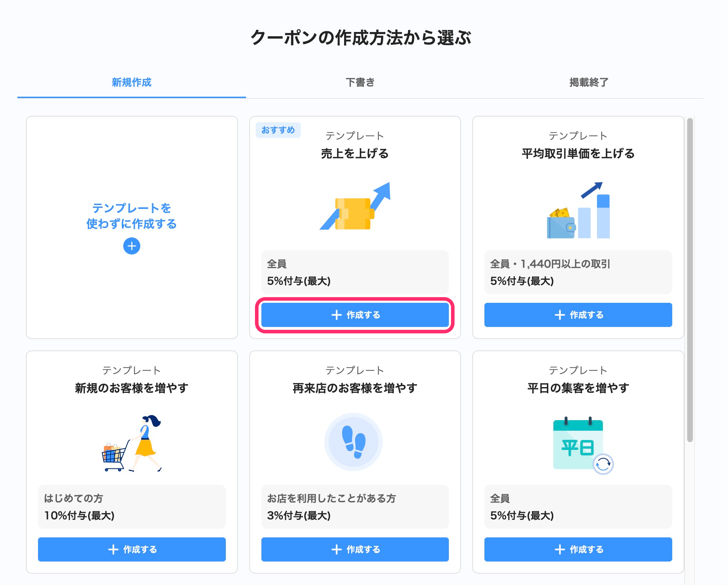
Task: Click the 全員・1,440円以上の取引 info box
Action: tap(578, 272)
